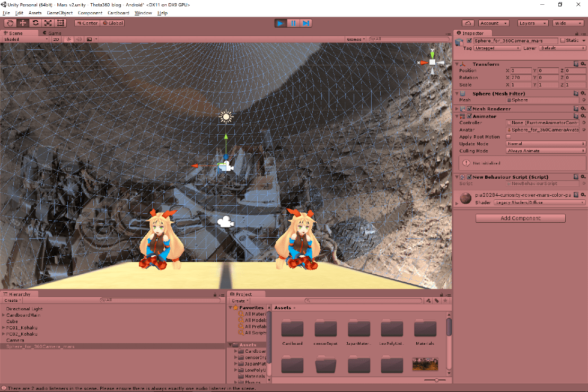Select the Materials folder in the Assets grid
588x392 pixels.
tap(425, 333)
